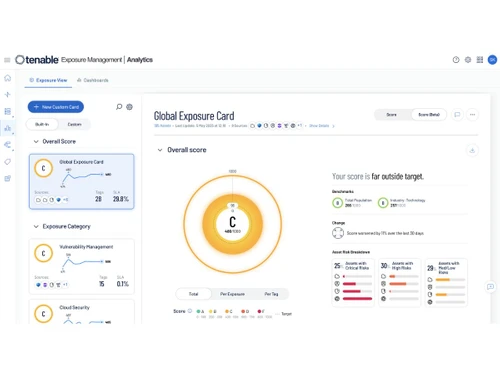Screen dimensions: 500x375
Task: Open the attack path graph sidebar icon
Action: pos(8,145)
